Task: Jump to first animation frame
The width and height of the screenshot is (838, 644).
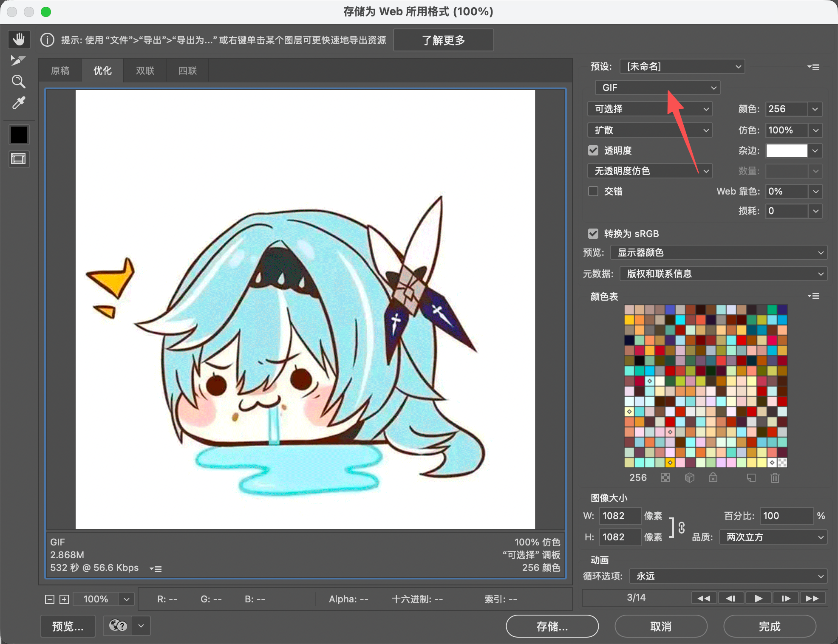Action: pos(704,598)
